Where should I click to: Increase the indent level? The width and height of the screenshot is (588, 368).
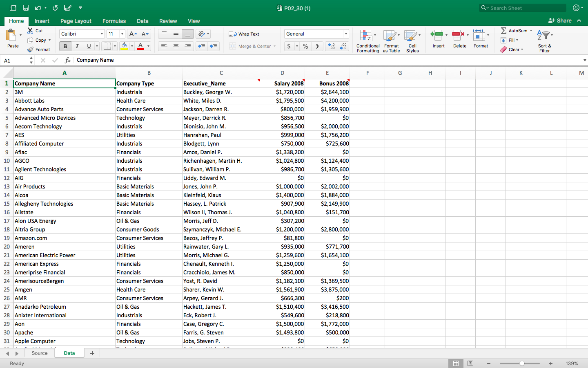click(x=214, y=46)
